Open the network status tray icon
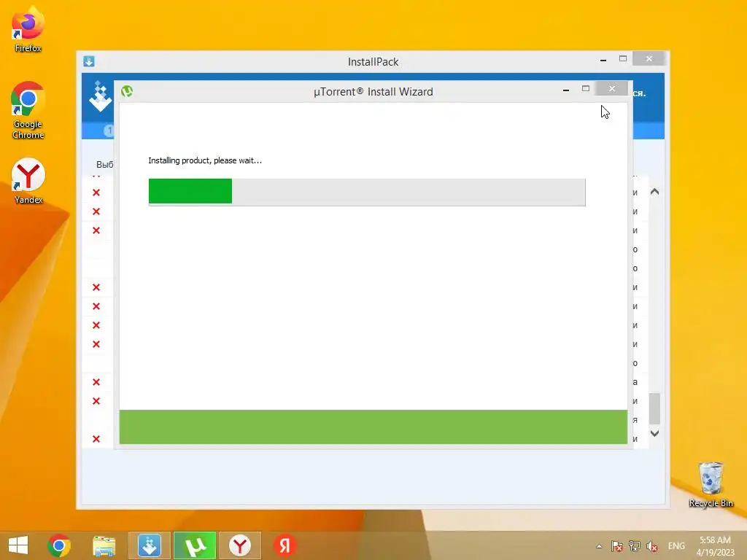 tap(635, 546)
